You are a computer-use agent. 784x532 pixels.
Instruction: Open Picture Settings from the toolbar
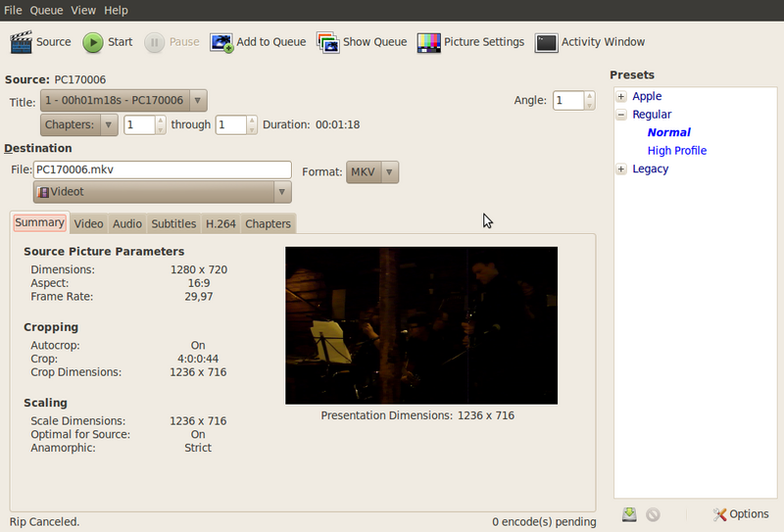click(428, 42)
